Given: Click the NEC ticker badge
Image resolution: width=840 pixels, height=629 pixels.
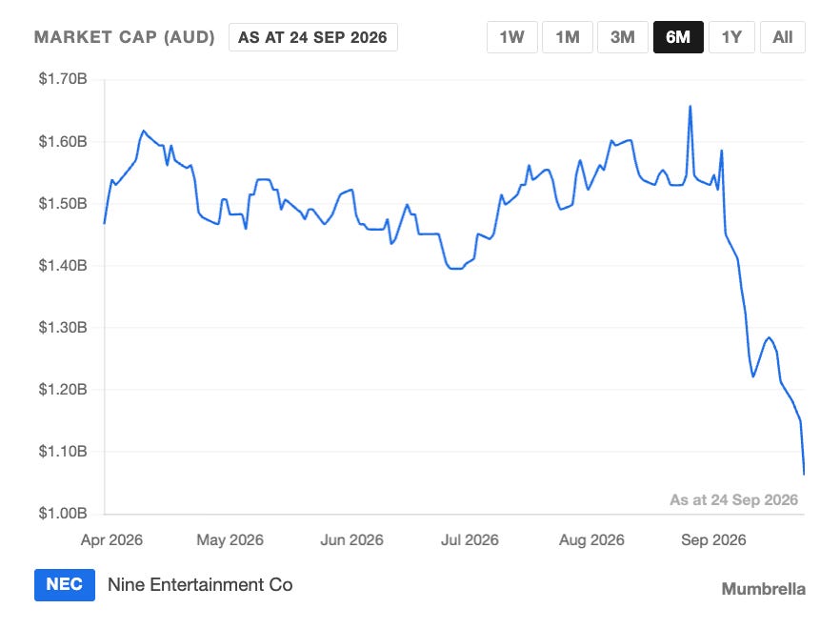Looking at the screenshot, I should (65, 584).
